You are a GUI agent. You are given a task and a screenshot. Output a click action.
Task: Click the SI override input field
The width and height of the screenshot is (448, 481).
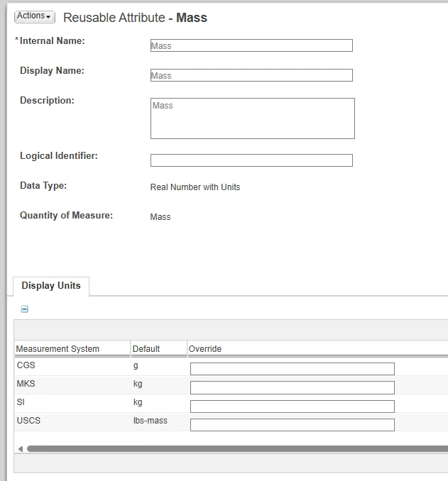tap(293, 406)
